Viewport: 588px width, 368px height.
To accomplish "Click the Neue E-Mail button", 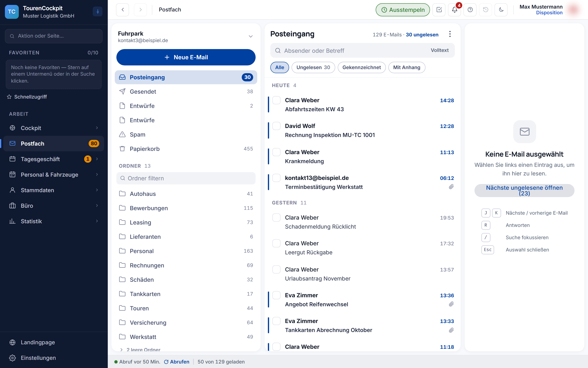I will tap(186, 57).
